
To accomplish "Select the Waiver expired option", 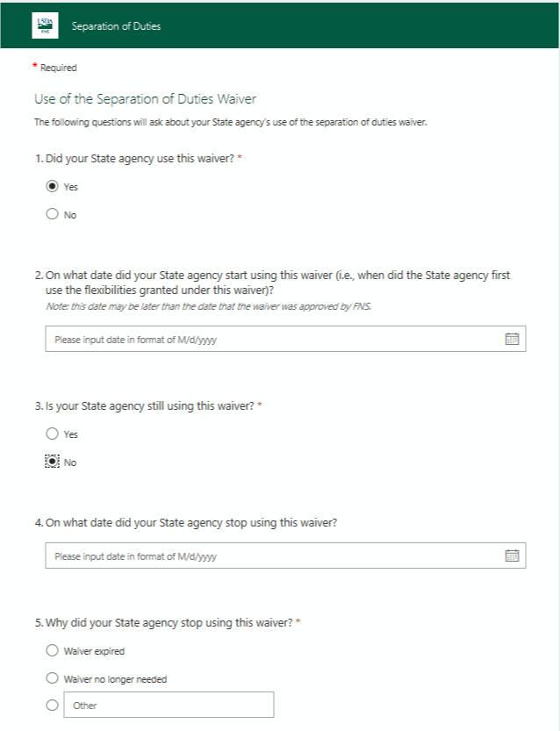I will [x=53, y=651].
